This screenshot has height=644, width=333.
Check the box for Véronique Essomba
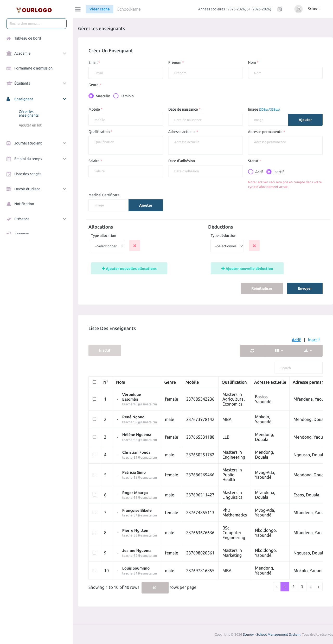coord(94,399)
